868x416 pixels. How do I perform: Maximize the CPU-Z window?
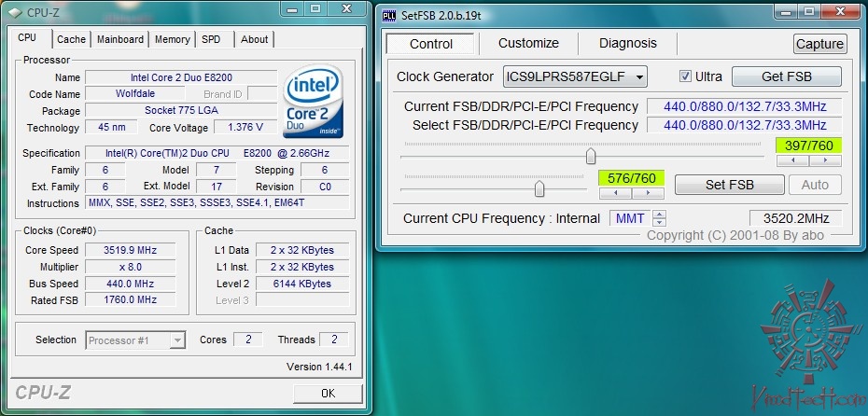(315, 8)
